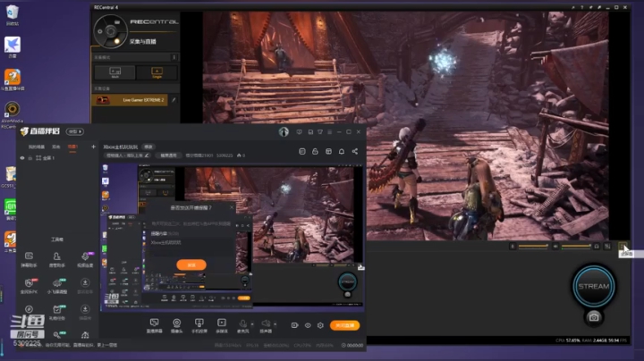
Task: Click the RECentral mode dial wheel
Action: [111, 31]
